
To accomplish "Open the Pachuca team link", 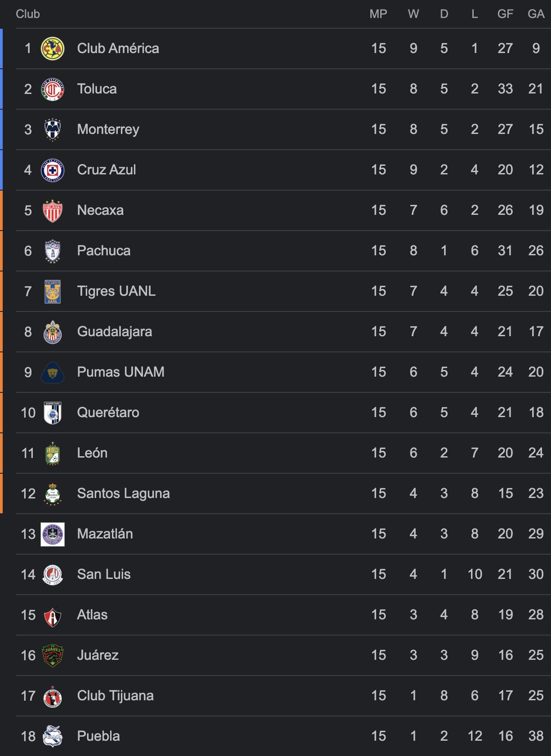I will pyautogui.click(x=104, y=251).
